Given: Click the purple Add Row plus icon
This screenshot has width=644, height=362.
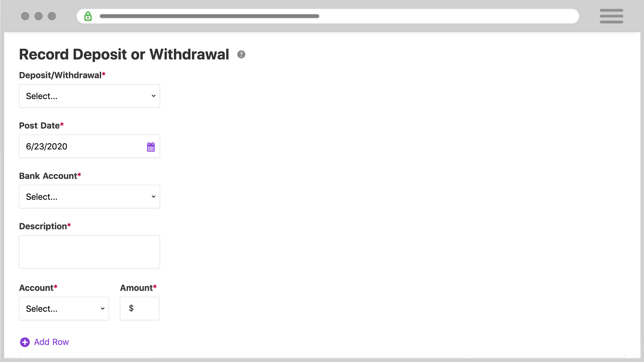Looking at the screenshot, I should (25, 342).
